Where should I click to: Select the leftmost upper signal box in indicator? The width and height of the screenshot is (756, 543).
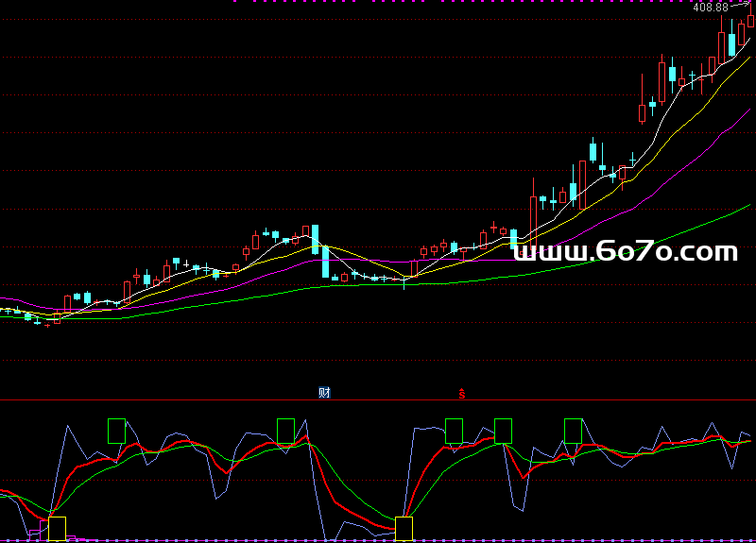tap(116, 431)
